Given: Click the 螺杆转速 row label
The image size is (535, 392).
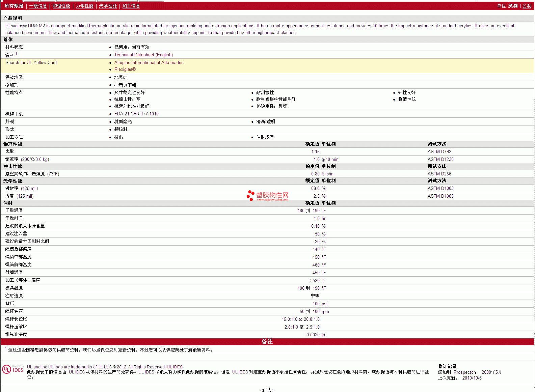Looking at the screenshot, I should point(14,311).
